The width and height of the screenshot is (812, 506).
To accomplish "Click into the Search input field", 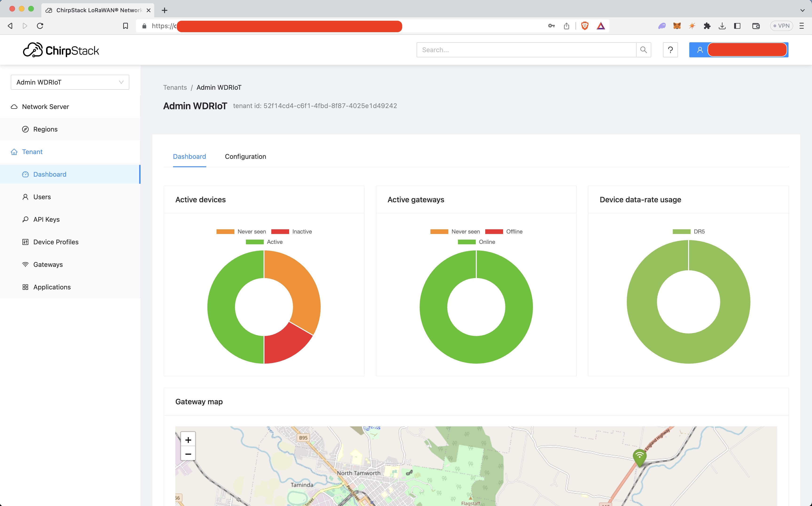I will [526, 50].
